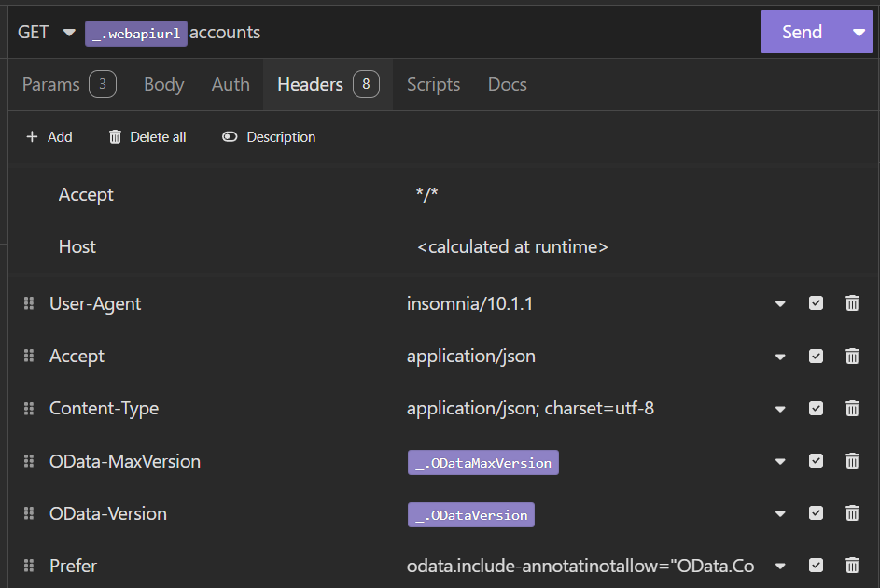Expand options for Prefer row
880x588 pixels.
[x=780, y=567]
